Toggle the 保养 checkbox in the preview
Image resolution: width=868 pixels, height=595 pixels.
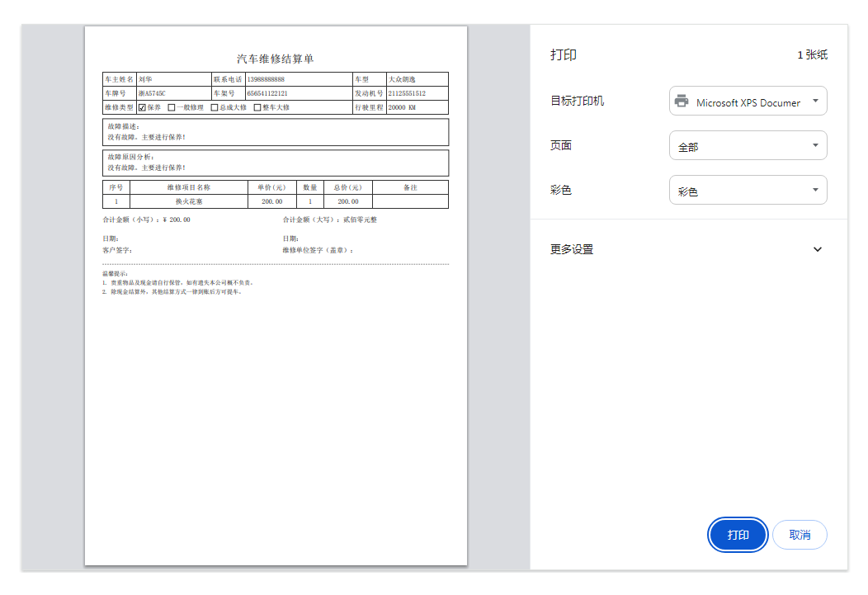pyautogui.click(x=142, y=107)
